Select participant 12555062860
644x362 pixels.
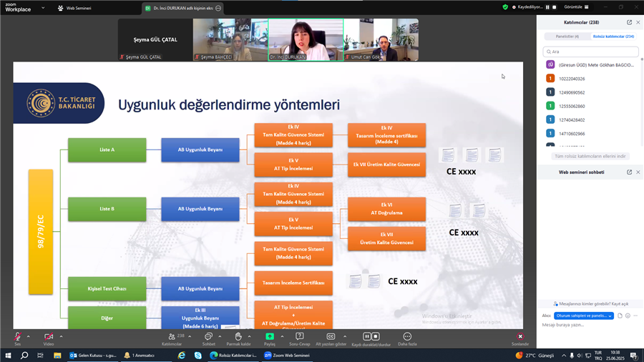[590, 106]
